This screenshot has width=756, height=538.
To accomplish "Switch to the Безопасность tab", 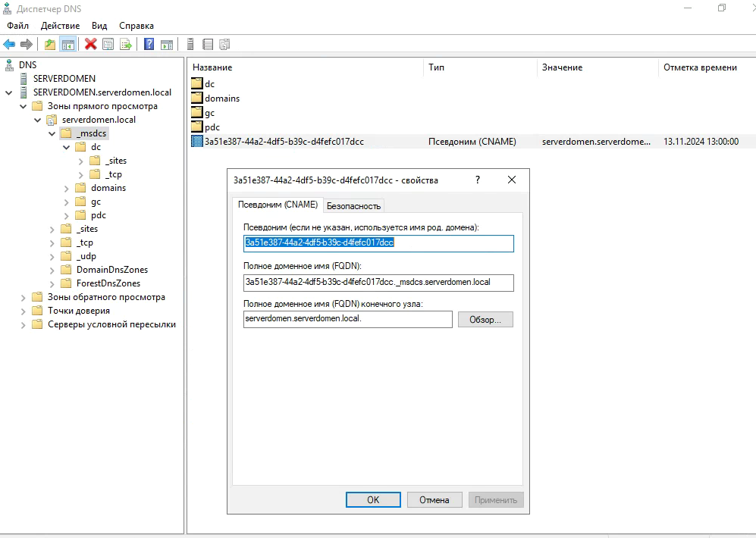I will coord(354,205).
